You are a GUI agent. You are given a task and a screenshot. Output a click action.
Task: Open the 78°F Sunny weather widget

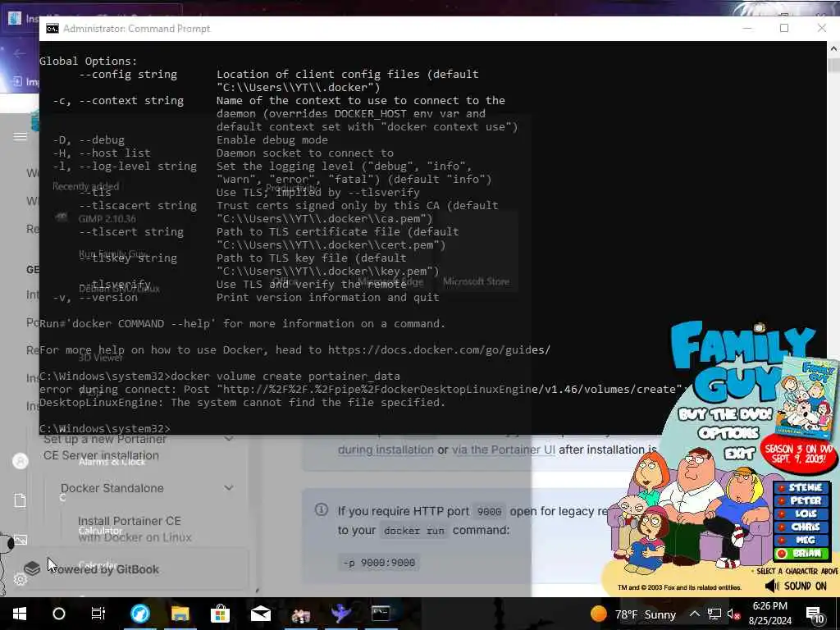(x=632, y=614)
